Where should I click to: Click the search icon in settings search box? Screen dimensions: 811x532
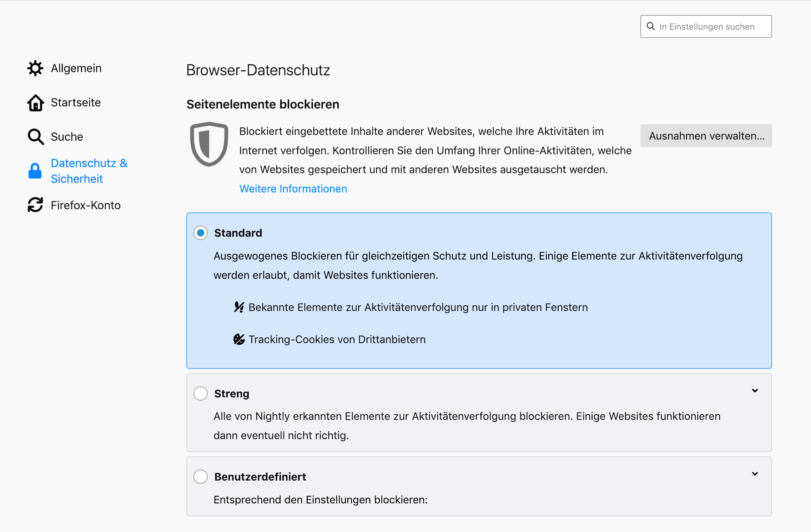(651, 26)
